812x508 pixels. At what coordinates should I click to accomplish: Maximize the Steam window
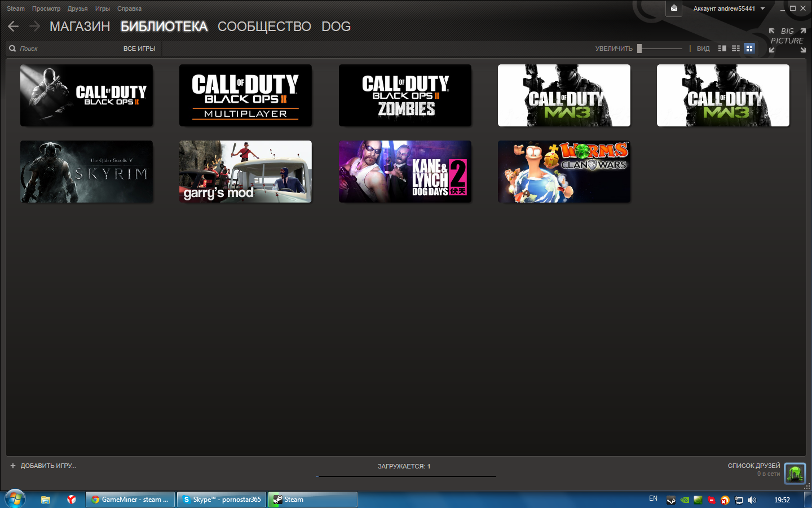point(793,8)
